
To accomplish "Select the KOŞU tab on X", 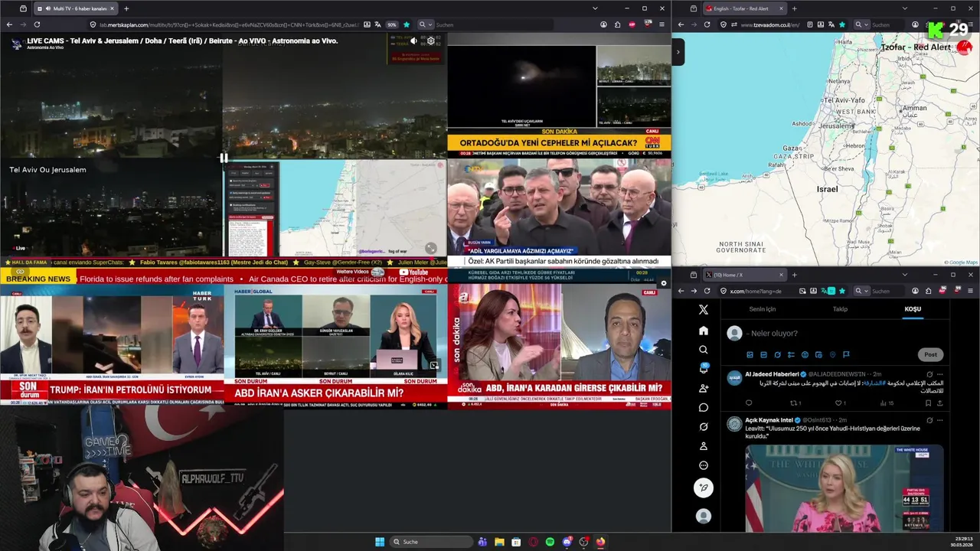I will point(913,309).
